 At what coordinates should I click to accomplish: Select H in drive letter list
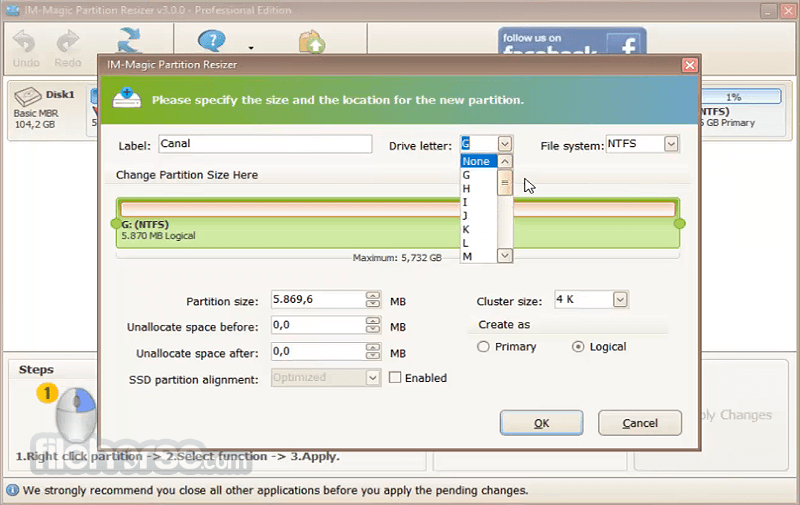(479, 189)
